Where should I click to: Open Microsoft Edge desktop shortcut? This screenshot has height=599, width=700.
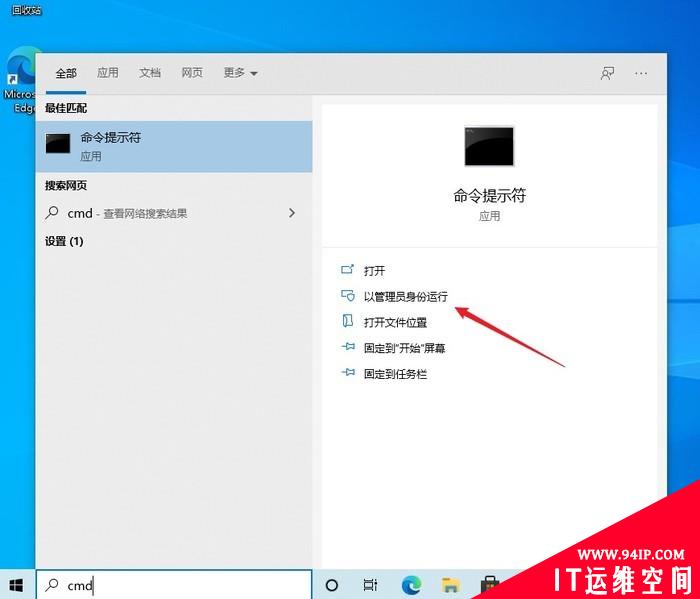coord(20,80)
